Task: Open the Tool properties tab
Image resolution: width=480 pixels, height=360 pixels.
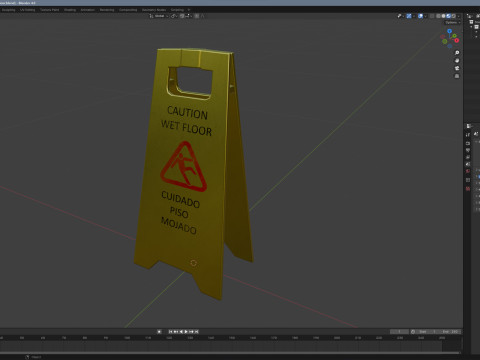Action: click(x=468, y=135)
